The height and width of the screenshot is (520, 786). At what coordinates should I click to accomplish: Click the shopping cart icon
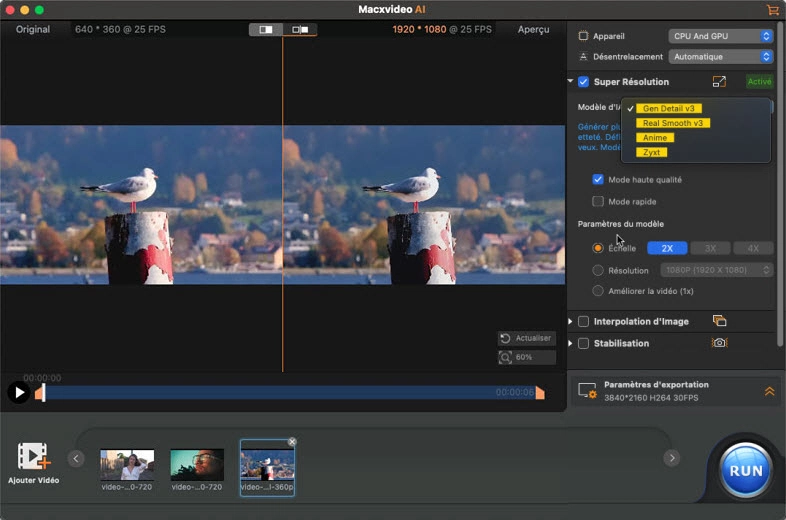772,10
